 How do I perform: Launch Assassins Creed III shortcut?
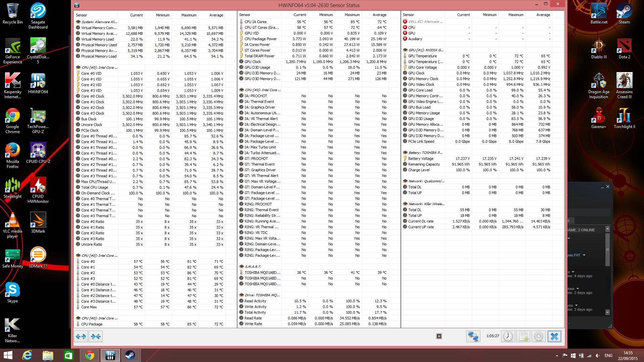tap(624, 86)
